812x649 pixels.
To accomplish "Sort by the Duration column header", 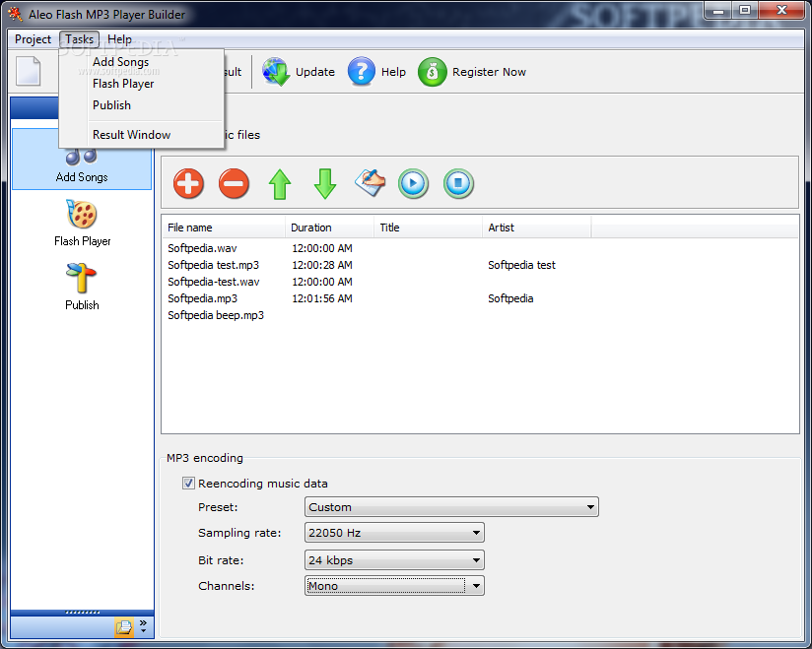I will (329, 227).
